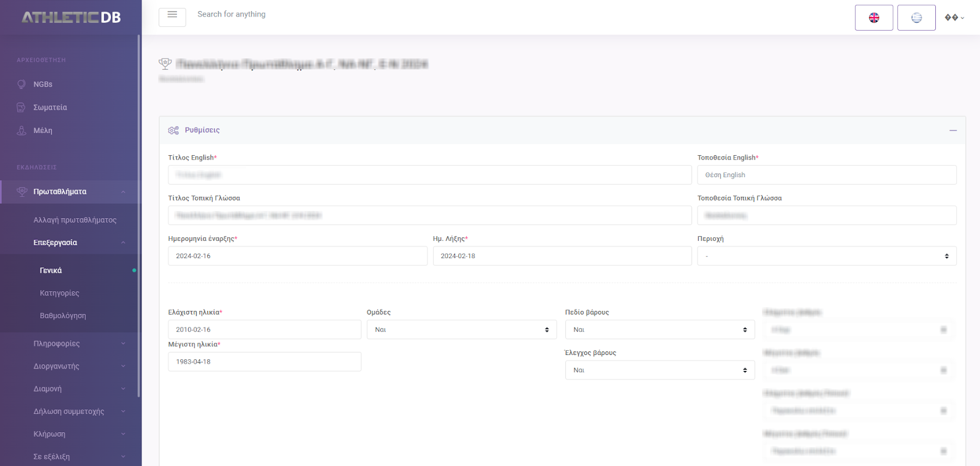
Task: Click the Μέλη sidebar icon
Action: tap(21, 131)
